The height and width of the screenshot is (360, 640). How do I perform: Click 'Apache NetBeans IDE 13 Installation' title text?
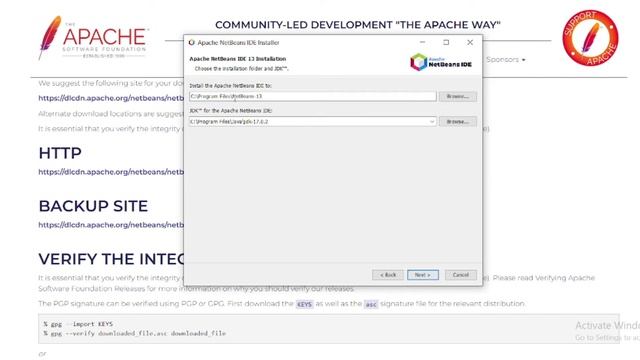[238, 59]
